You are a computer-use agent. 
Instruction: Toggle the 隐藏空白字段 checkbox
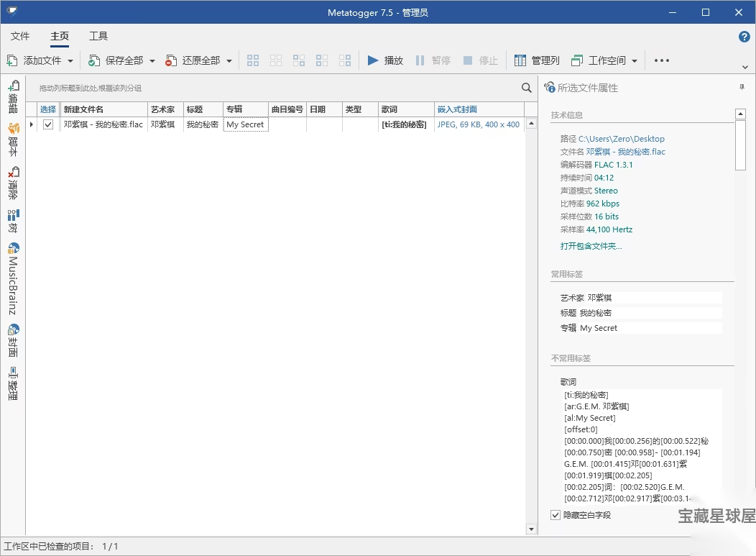pos(556,515)
